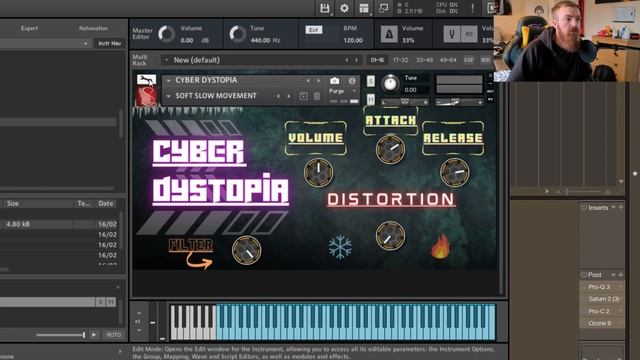Click the FILTER knob

click(247, 250)
